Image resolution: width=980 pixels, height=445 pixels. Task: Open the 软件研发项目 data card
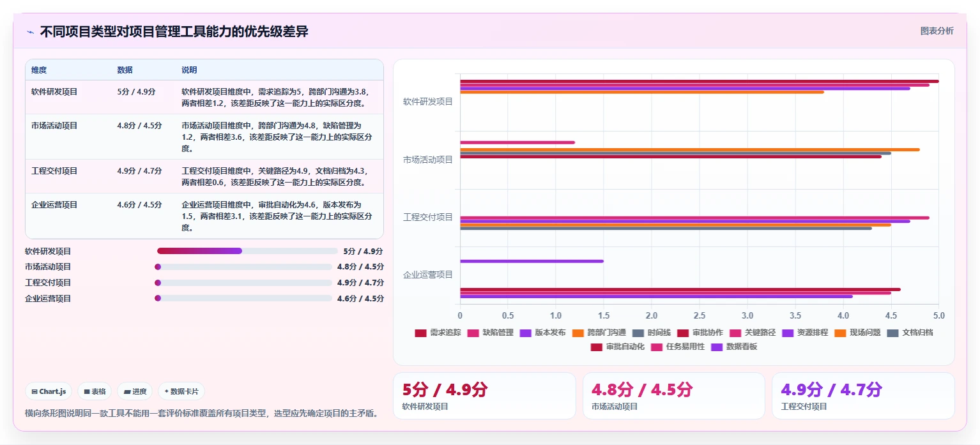[484, 396]
